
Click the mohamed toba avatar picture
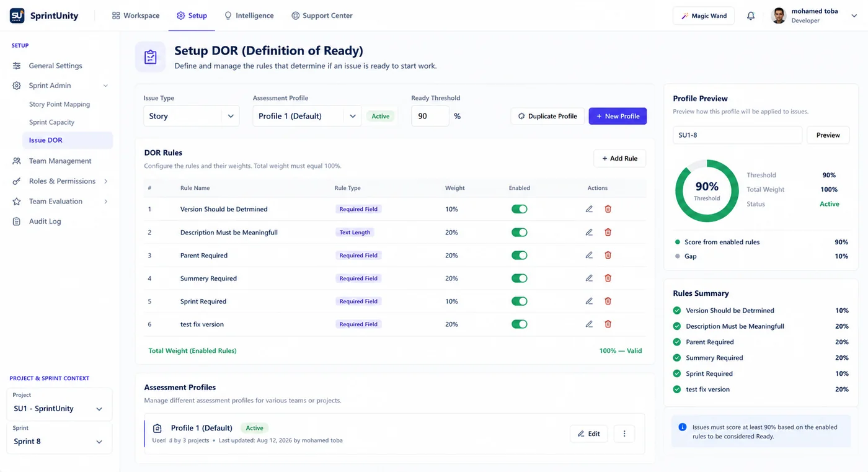tap(779, 16)
